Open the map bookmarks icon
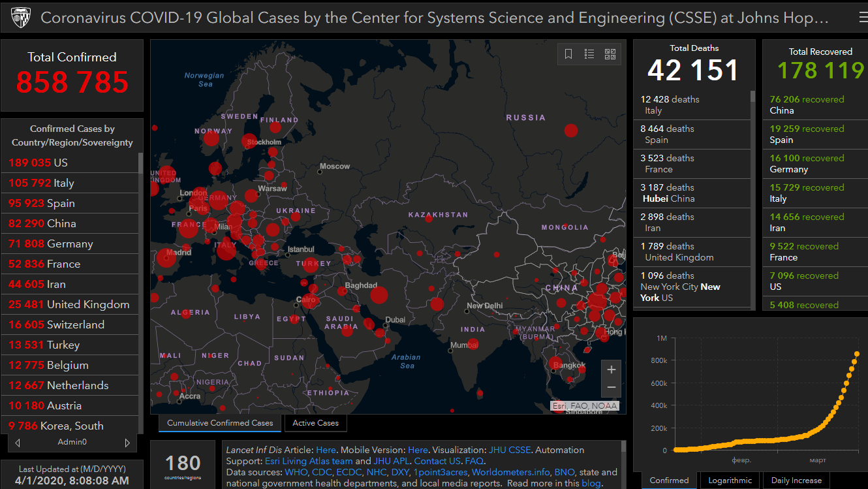This screenshot has height=489, width=868. click(x=568, y=54)
